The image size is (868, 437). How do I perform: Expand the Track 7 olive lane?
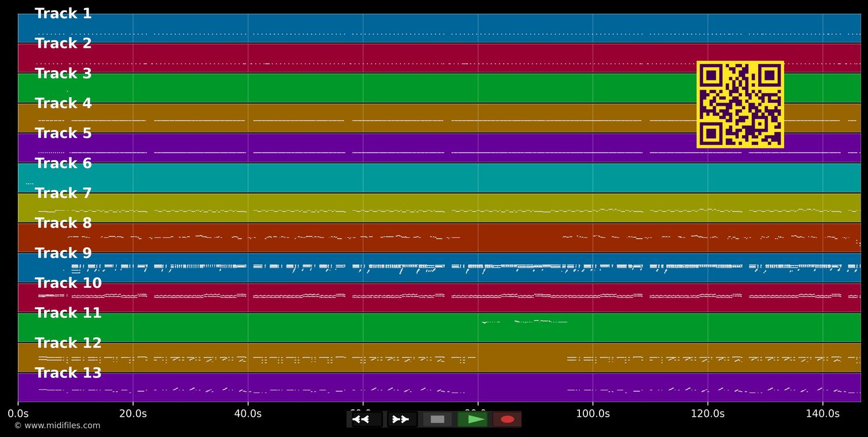point(63,192)
